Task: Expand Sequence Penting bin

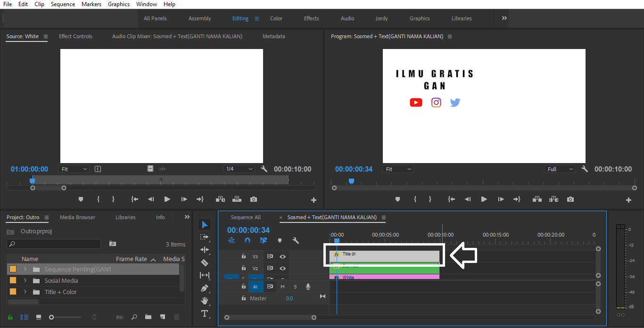Action: [x=25, y=269]
